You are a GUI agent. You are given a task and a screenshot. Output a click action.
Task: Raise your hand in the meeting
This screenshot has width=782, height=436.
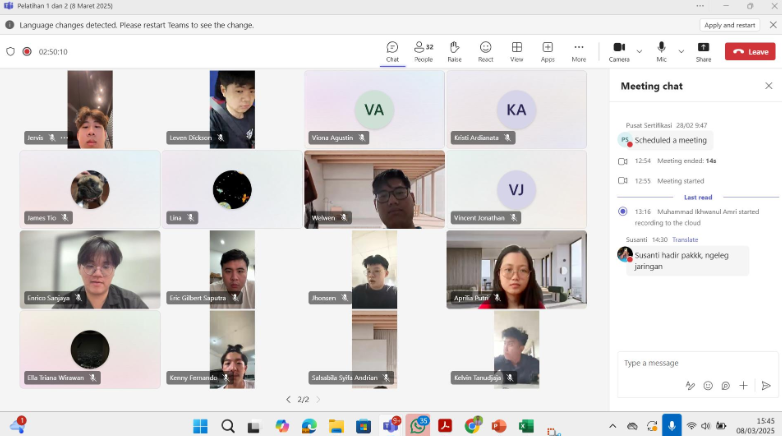(454, 51)
